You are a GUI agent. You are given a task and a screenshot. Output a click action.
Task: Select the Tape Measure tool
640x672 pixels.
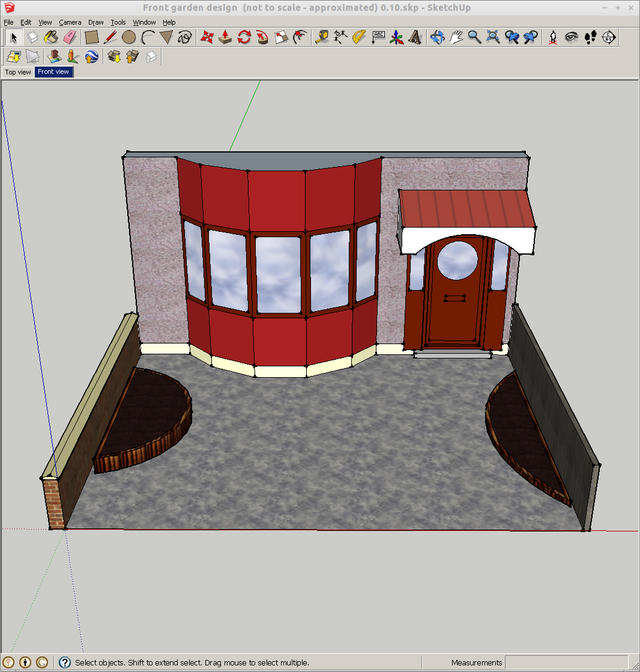[x=322, y=37]
